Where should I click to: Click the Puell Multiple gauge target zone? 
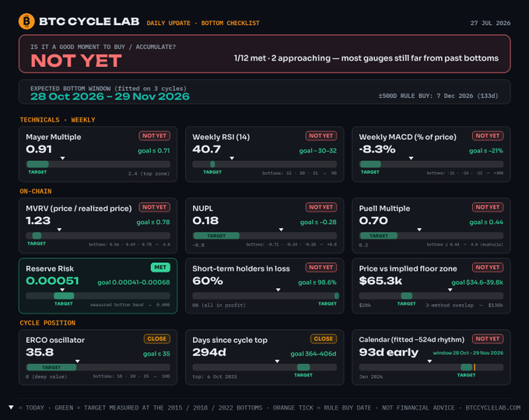click(x=379, y=236)
